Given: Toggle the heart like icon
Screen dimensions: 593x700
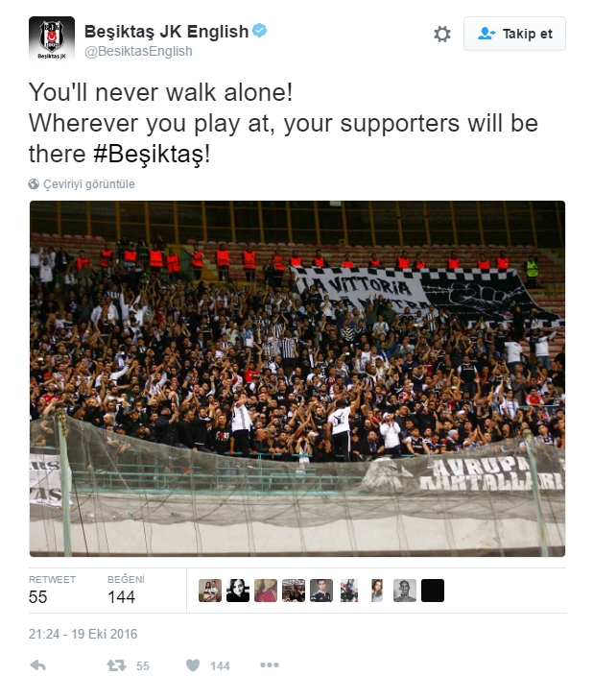Looking at the screenshot, I should coord(192,665).
